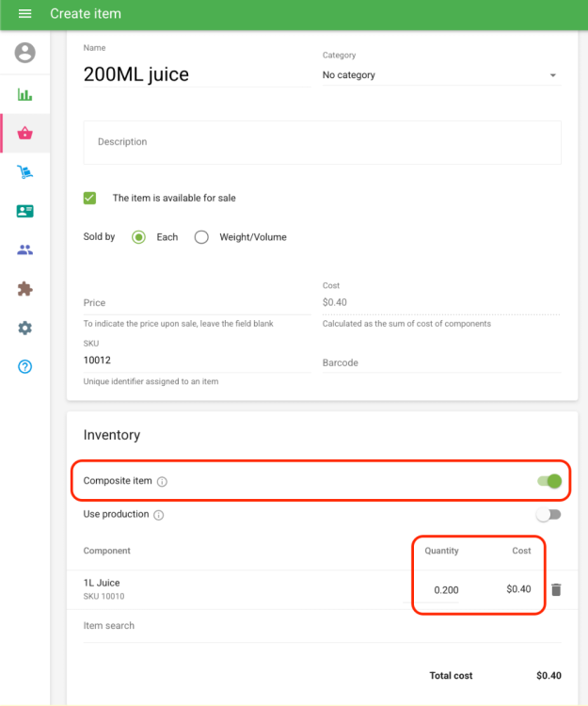Select the Each sold-by option
Image resolution: width=588 pixels, height=706 pixels.
138,237
